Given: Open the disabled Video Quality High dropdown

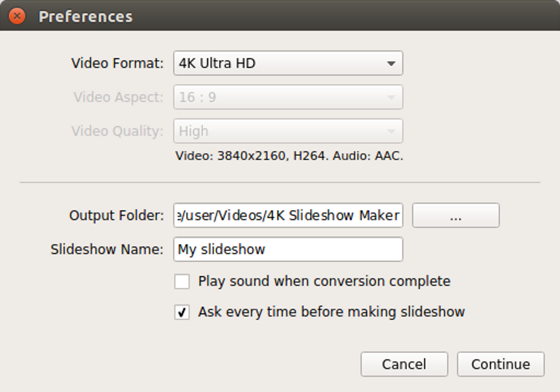Looking at the screenshot, I should 288,131.
